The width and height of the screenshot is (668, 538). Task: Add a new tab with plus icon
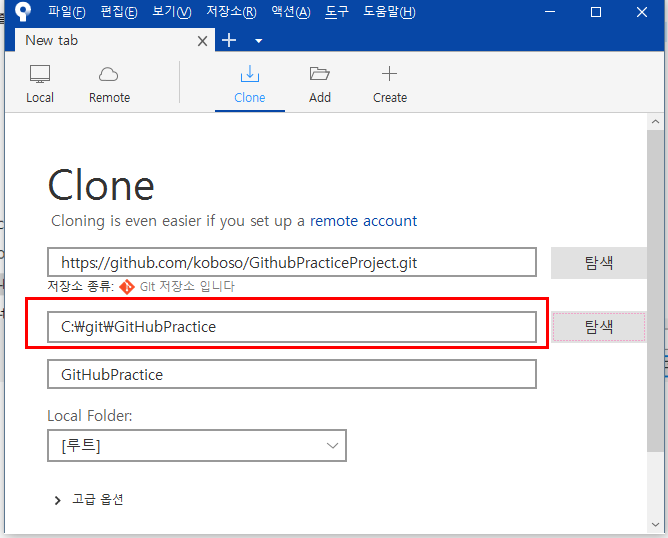[229, 40]
